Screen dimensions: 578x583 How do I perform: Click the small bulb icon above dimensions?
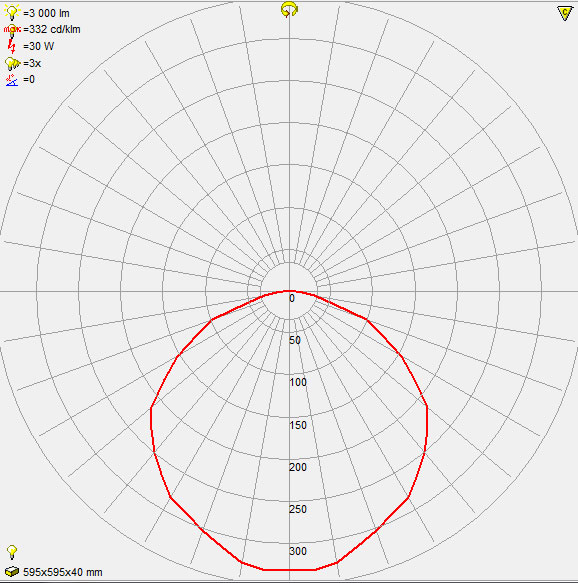12,552
